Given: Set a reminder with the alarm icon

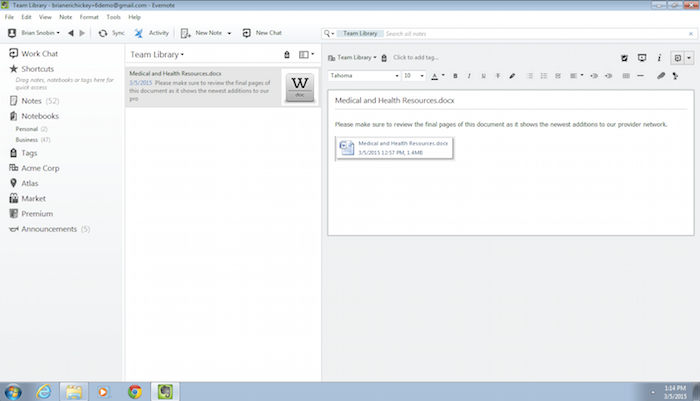Looking at the screenshot, I should point(625,58).
